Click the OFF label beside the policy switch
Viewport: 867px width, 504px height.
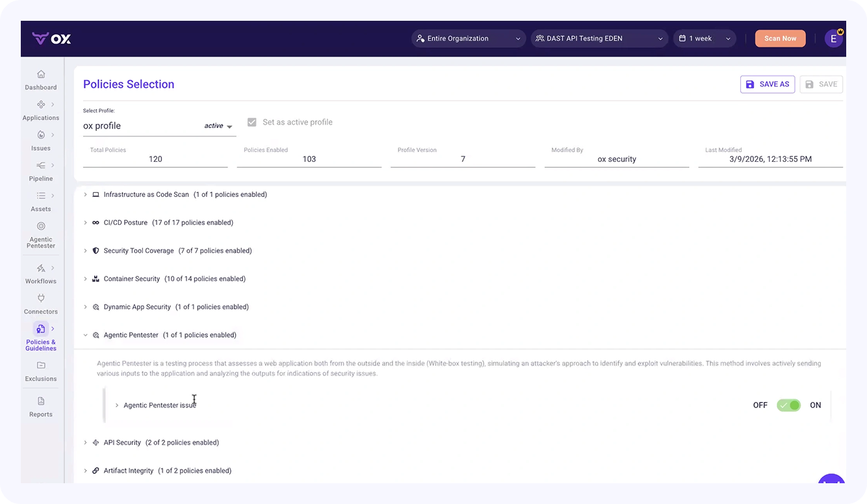coord(760,405)
